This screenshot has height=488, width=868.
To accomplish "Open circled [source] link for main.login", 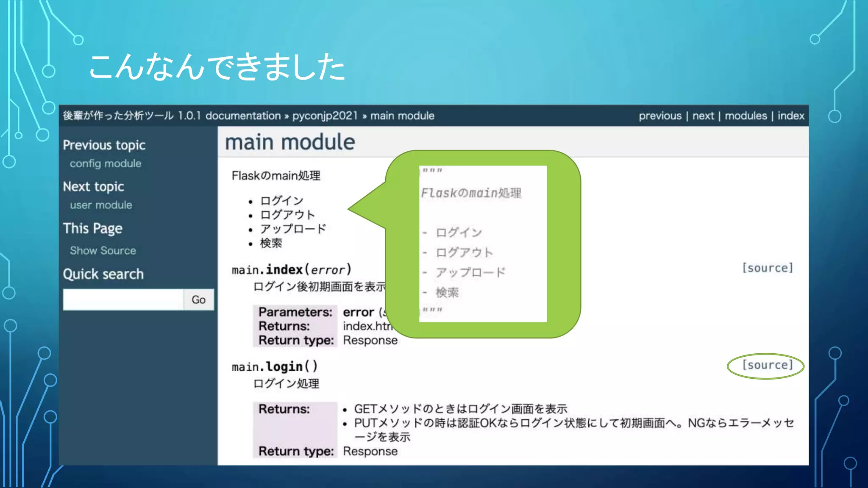I will click(767, 365).
